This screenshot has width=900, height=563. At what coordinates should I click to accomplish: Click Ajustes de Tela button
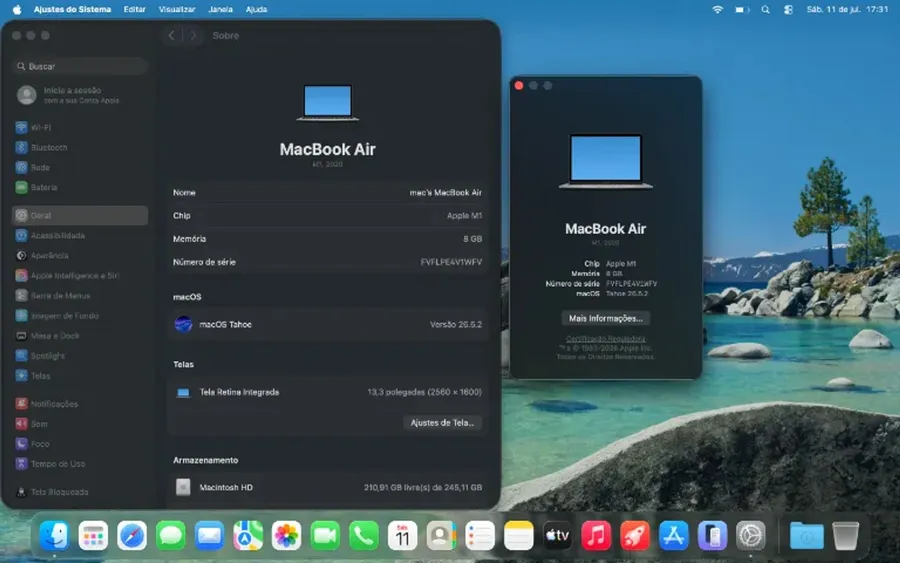click(x=442, y=422)
